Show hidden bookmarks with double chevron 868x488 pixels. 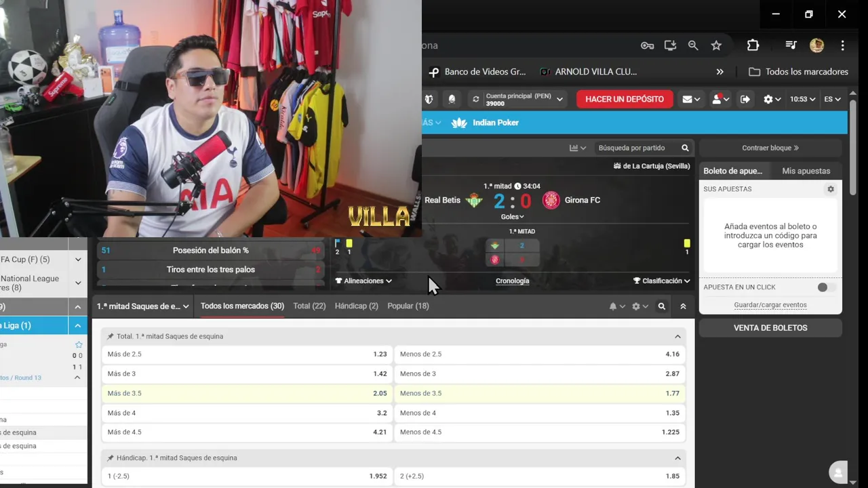click(720, 72)
